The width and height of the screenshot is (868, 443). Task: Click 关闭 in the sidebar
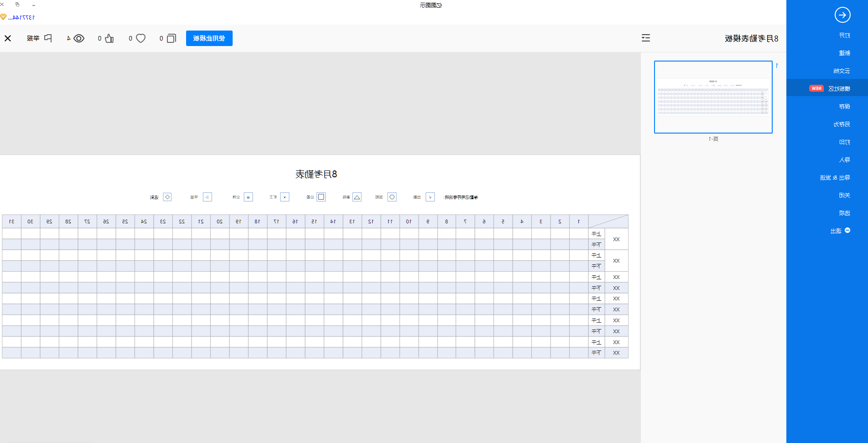tap(844, 196)
